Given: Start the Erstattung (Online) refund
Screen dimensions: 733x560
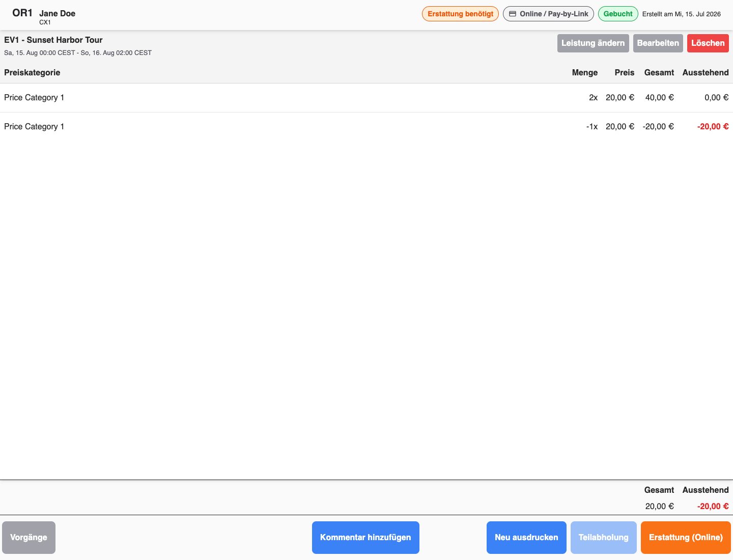Looking at the screenshot, I should click(686, 538).
